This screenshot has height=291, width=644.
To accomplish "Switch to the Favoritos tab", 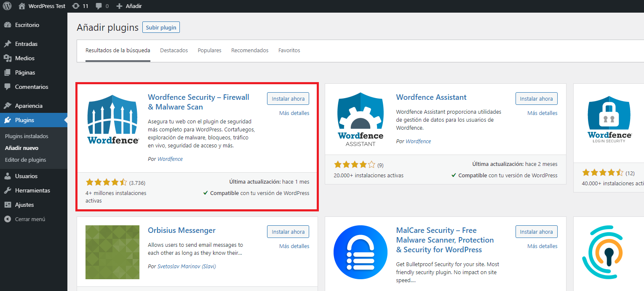I will (289, 51).
